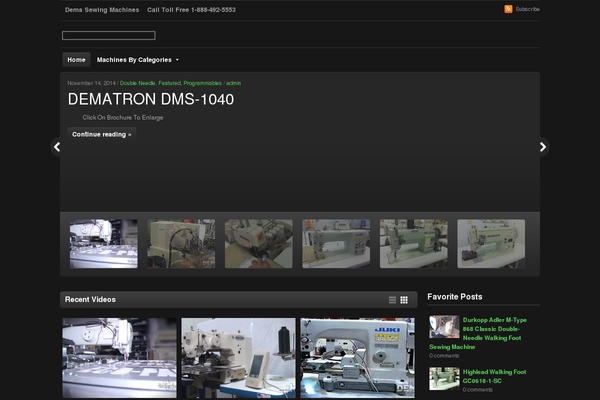Show previous slide with left arrow
This screenshot has width=600, height=400.
pos(57,147)
